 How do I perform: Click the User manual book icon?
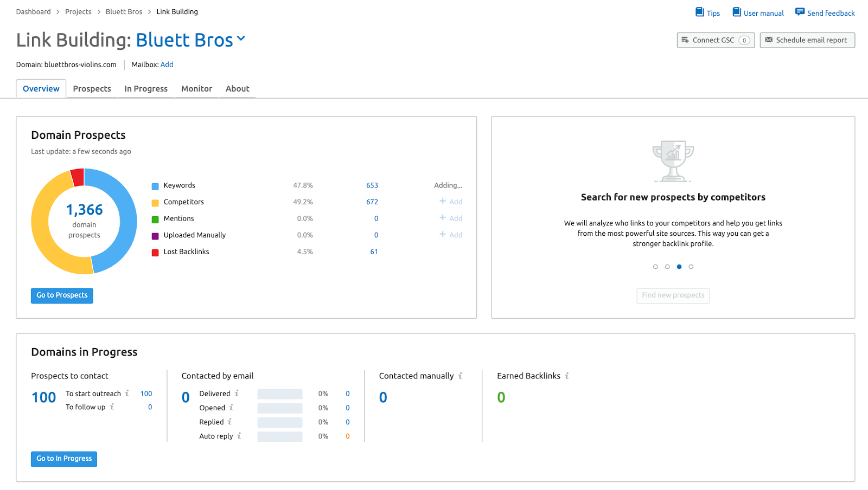point(737,12)
